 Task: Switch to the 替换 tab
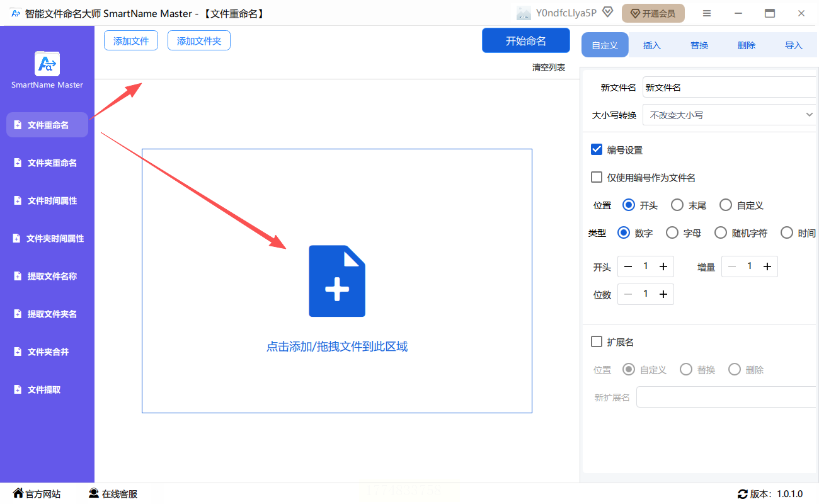pyautogui.click(x=699, y=45)
